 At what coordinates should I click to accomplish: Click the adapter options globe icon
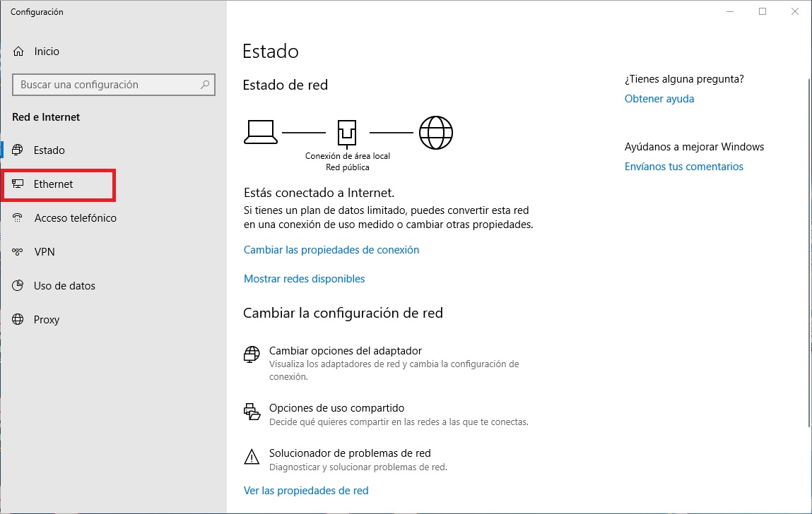(252, 354)
